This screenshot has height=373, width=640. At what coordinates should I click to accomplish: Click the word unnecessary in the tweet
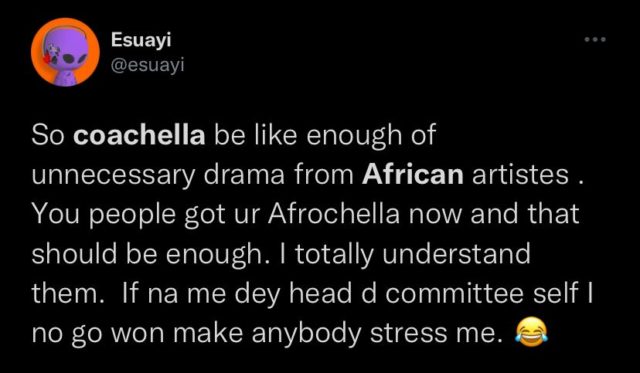113,176
